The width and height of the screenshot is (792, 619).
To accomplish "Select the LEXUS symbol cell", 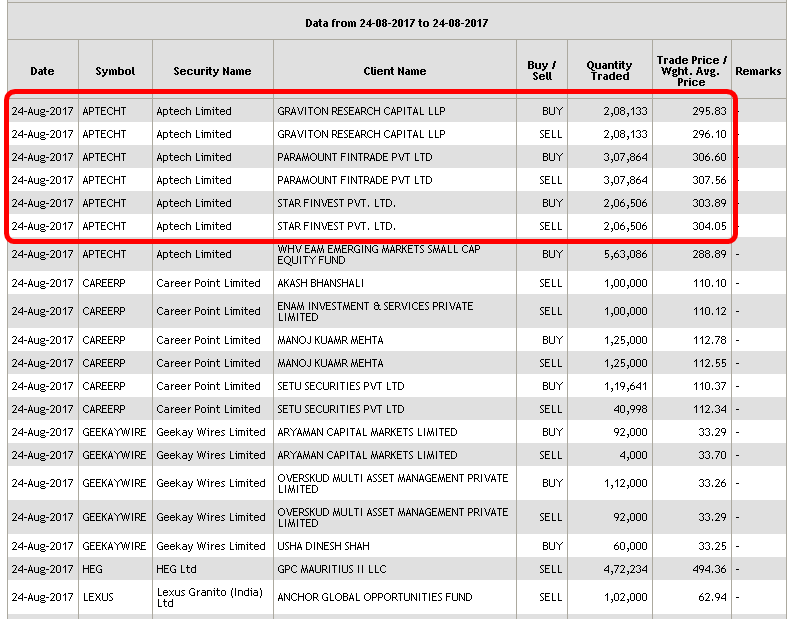I will [x=98, y=597].
